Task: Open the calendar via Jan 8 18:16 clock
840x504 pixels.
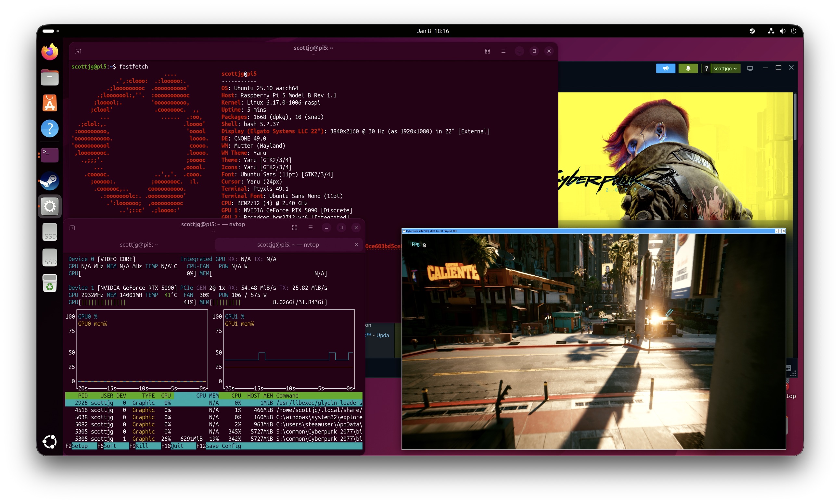Action: [x=433, y=31]
